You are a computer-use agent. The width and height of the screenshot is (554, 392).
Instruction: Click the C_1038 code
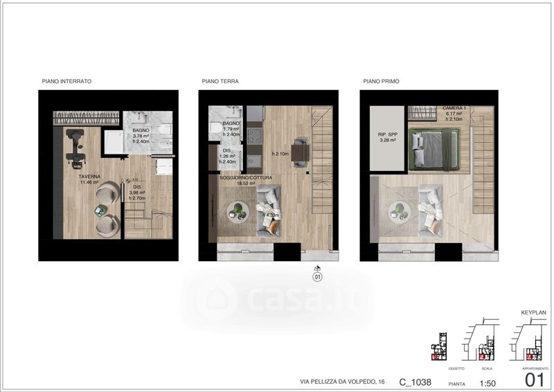pyautogui.click(x=415, y=382)
